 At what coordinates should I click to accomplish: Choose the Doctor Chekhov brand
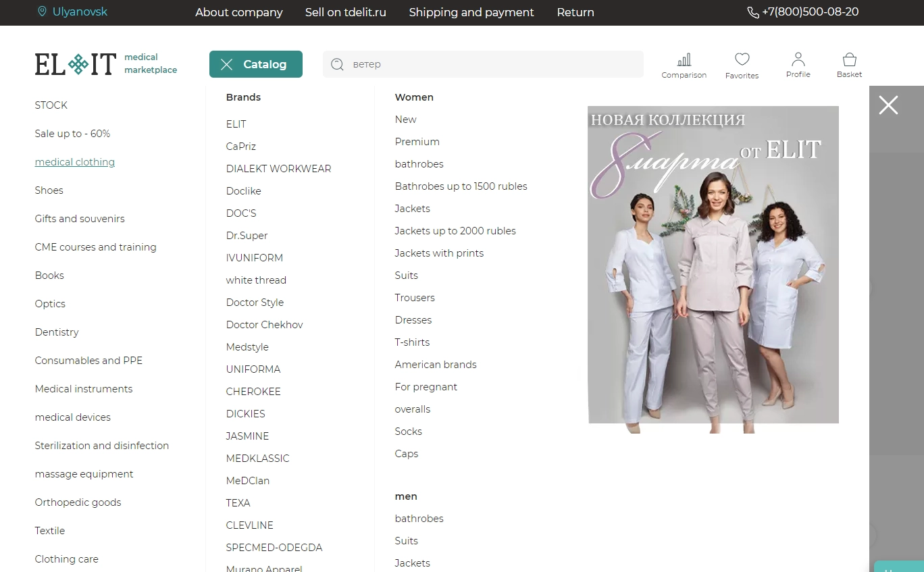[265, 325]
